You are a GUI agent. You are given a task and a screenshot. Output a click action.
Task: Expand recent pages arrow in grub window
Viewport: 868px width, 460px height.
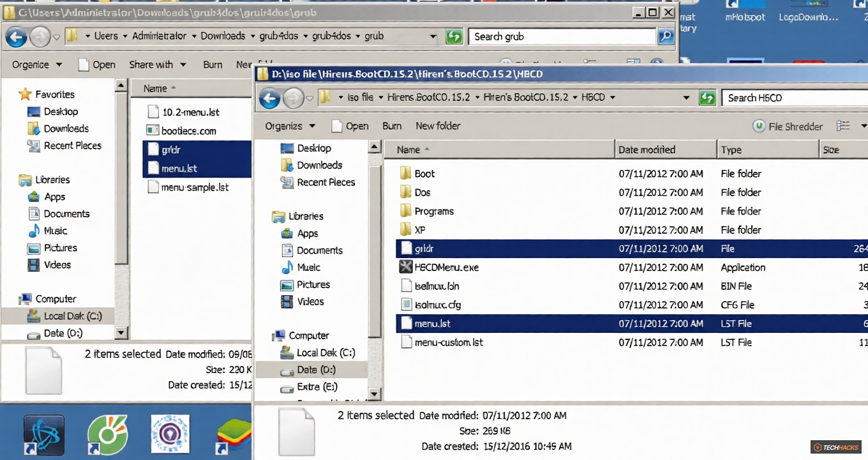pyautogui.click(x=56, y=37)
